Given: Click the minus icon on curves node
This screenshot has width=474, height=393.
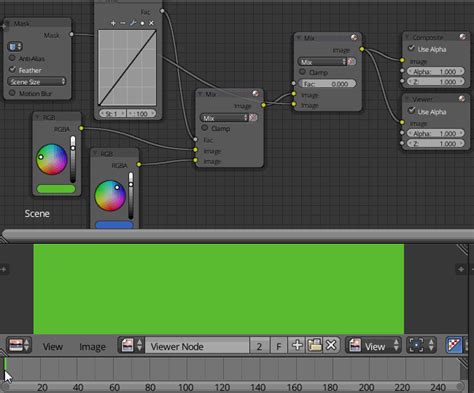Looking at the screenshot, I should pyautogui.click(x=123, y=23).
